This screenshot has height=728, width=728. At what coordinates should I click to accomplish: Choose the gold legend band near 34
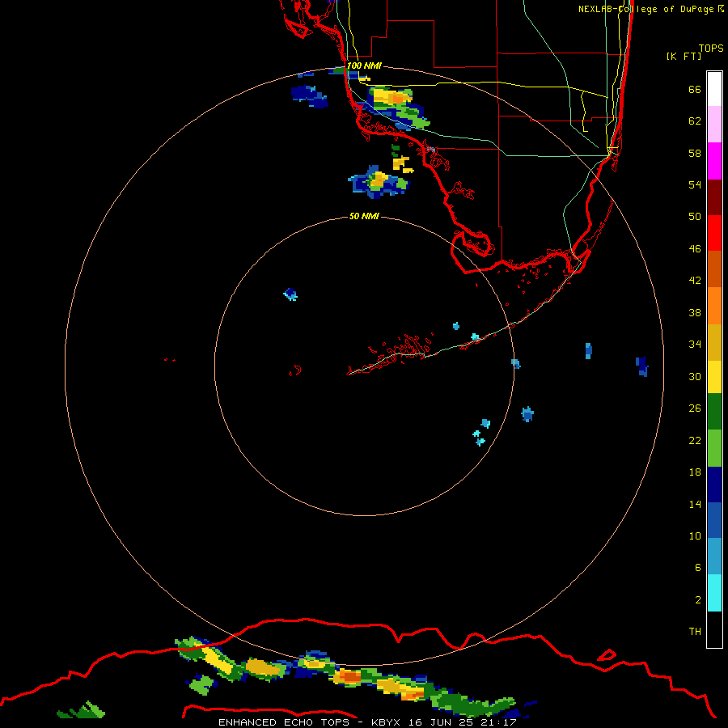(x=714, y=342)
